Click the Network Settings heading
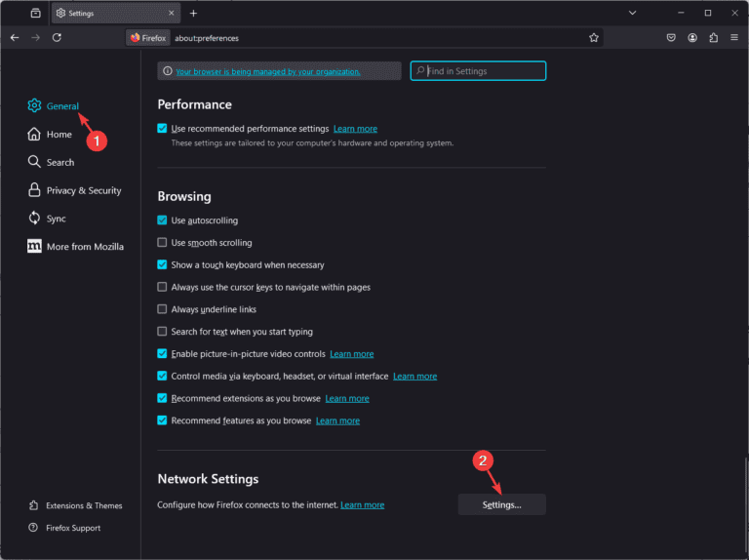 tap(209, 479)
